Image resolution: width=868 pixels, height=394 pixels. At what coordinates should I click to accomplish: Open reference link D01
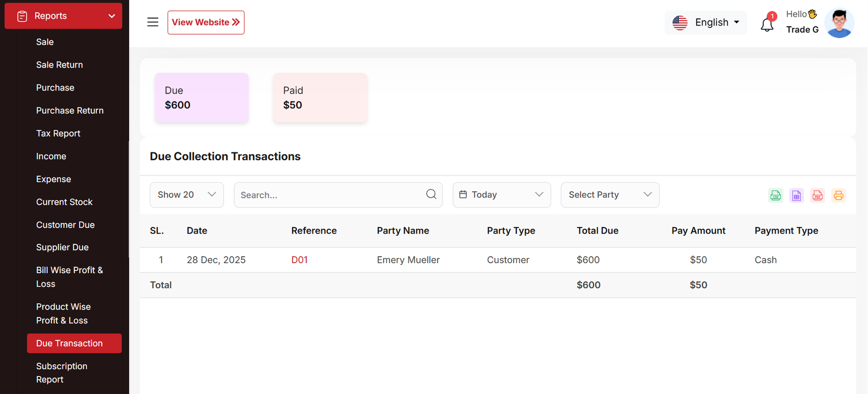299,260
